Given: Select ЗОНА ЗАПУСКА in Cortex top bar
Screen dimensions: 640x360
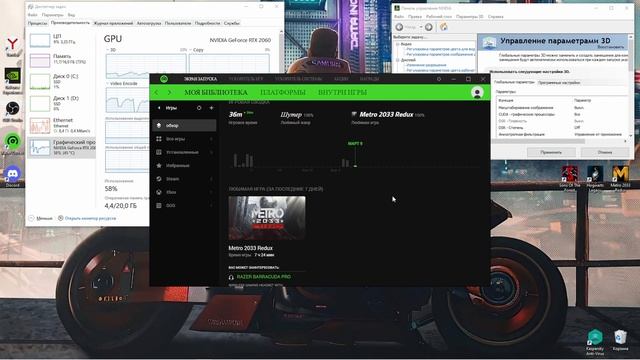Looking at the screenshot, I should coord(200,79).
